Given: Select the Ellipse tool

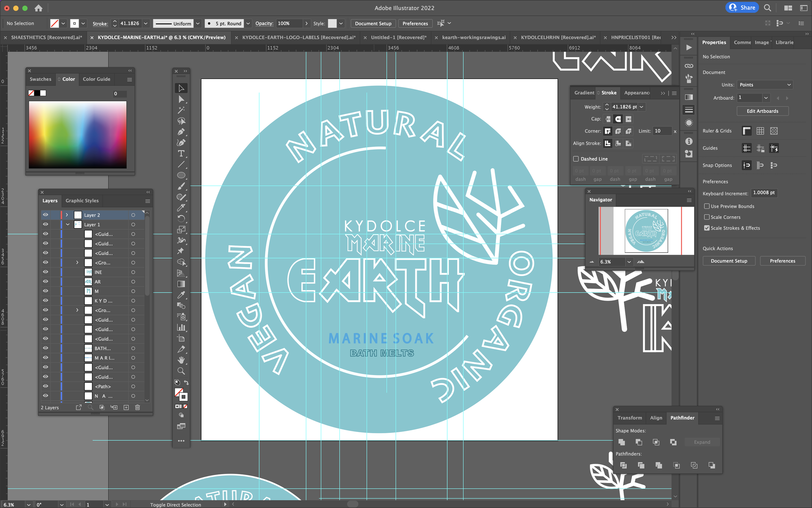Looking at the screenshot, I should coord(181,176).
